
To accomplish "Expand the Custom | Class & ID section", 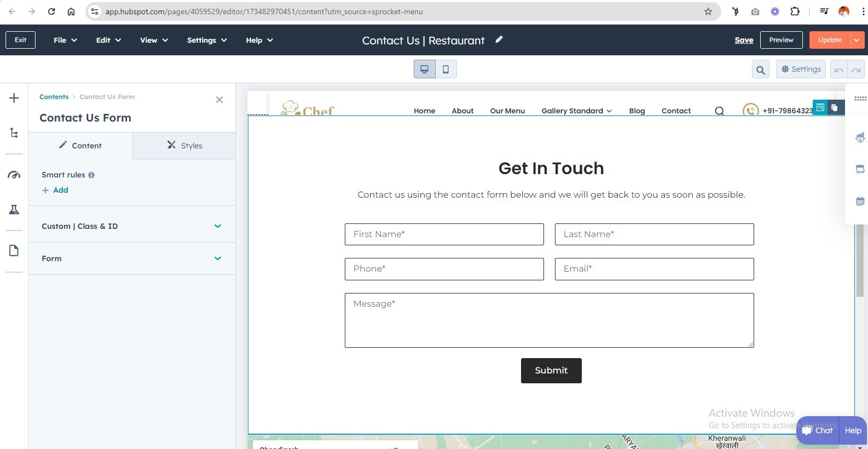I will (x=131, y=226).
